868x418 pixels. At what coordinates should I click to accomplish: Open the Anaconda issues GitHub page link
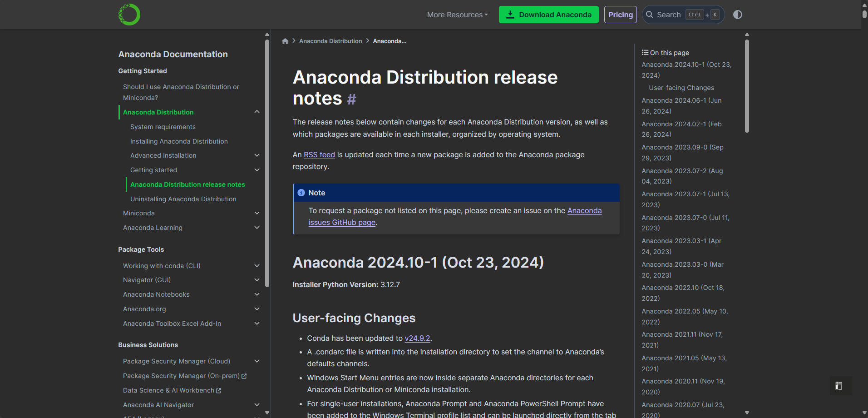coord(455,216)
